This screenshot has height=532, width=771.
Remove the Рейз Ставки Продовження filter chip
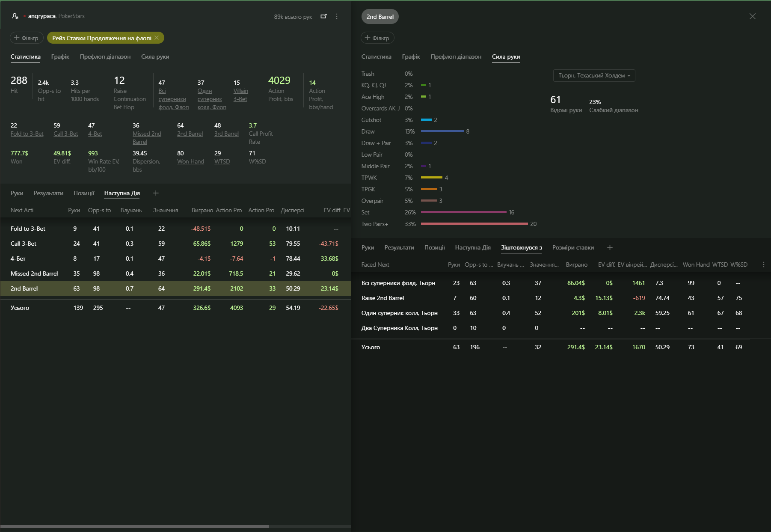coord(157,38)
